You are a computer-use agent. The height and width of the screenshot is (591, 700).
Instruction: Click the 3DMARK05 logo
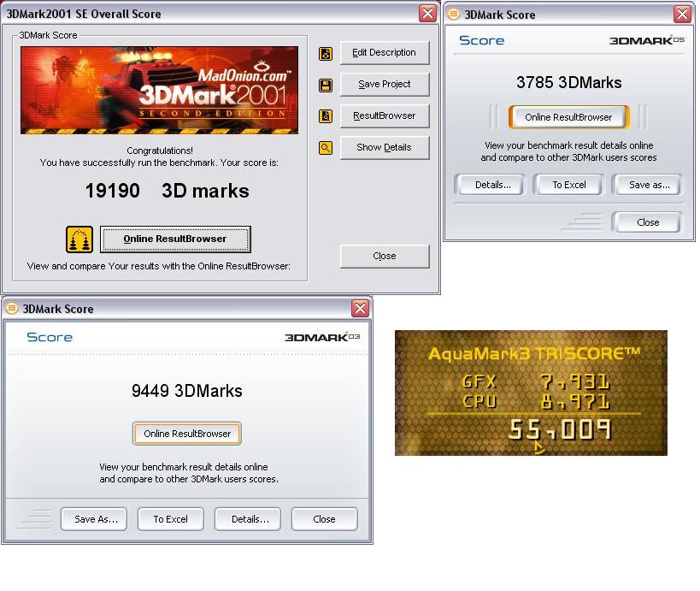pos(646,41)
